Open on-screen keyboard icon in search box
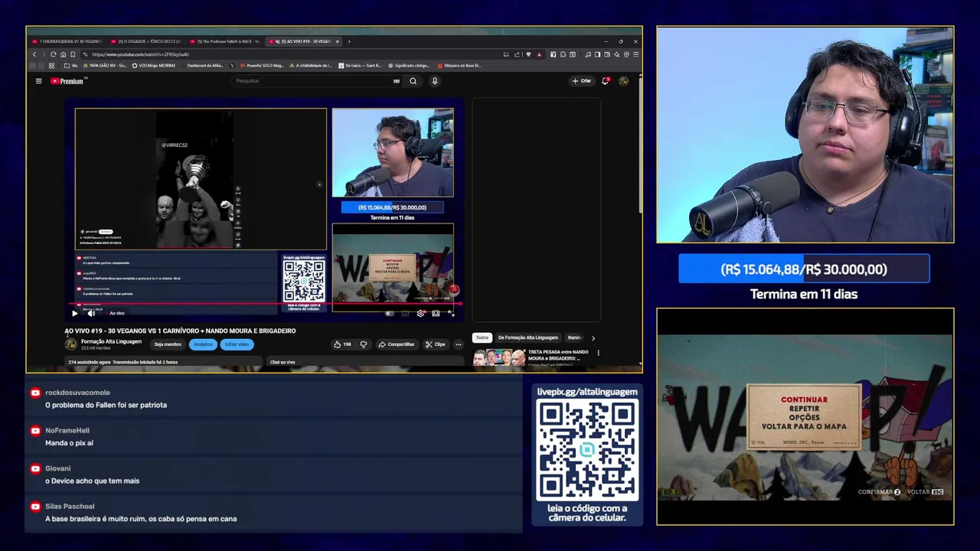This screenshot has width=980, height=551. point(397,81)
